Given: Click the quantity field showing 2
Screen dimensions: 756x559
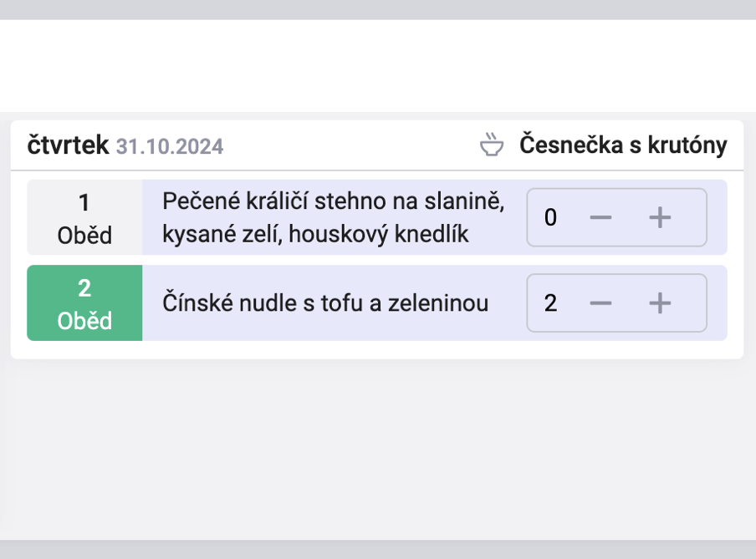Looking at the screenshot, I should [550, 302].
